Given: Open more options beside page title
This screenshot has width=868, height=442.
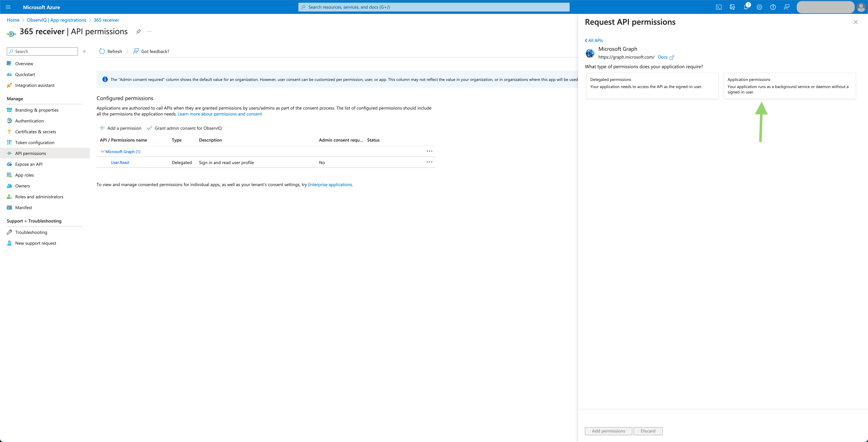Looking at the screenshot, I should click(149, 31).
